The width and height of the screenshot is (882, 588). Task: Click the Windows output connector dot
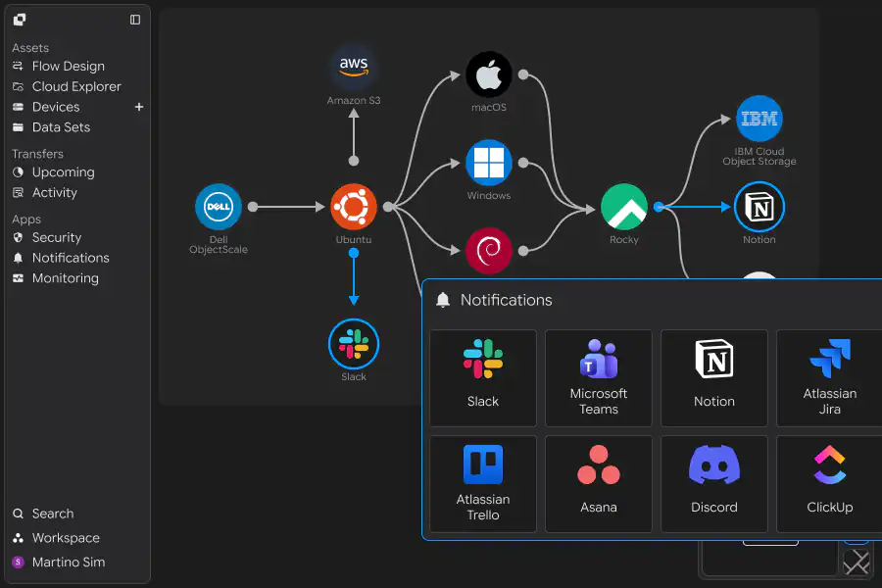pyautogui.click(x=523, y=163)
